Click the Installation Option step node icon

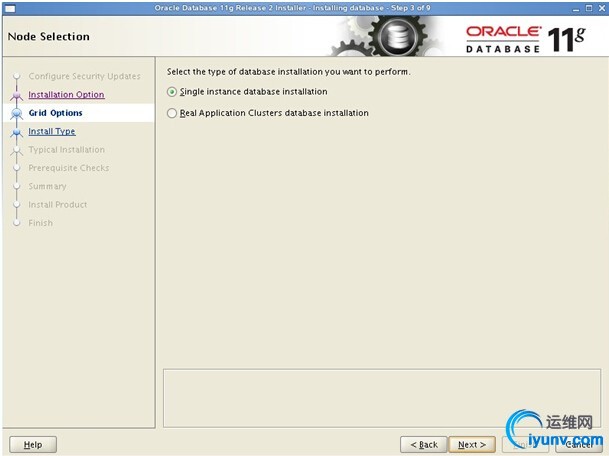click(16, 95)
